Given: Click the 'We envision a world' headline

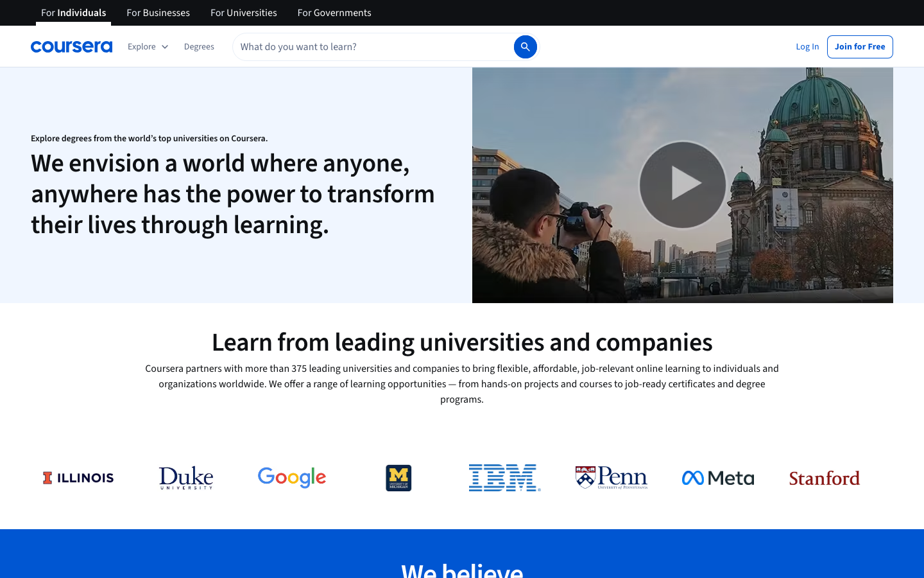Looking at the screenshot, I should [x=233, y=194].
